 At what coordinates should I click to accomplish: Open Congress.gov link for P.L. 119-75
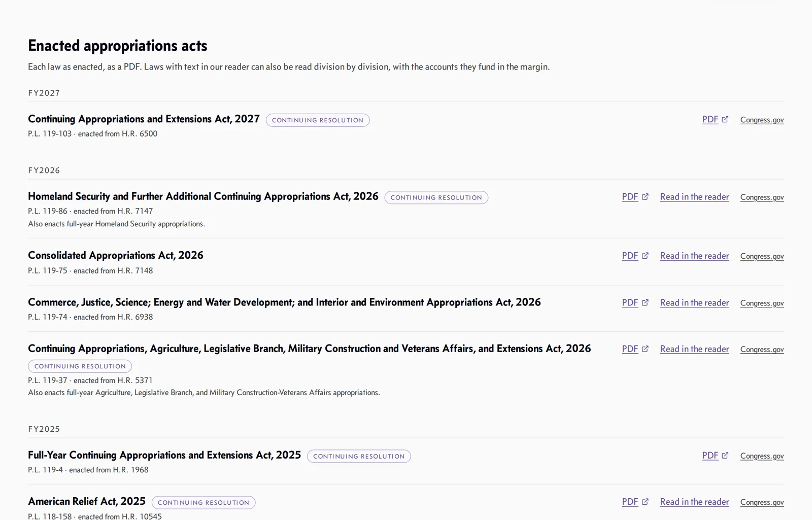coord(762,256)
